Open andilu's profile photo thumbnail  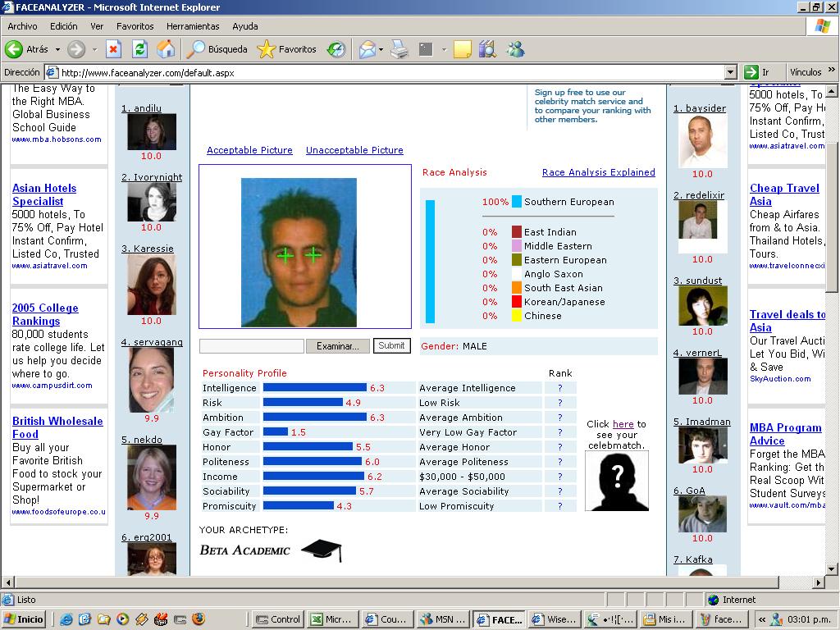pyautogui.click(x=152, y=132)
